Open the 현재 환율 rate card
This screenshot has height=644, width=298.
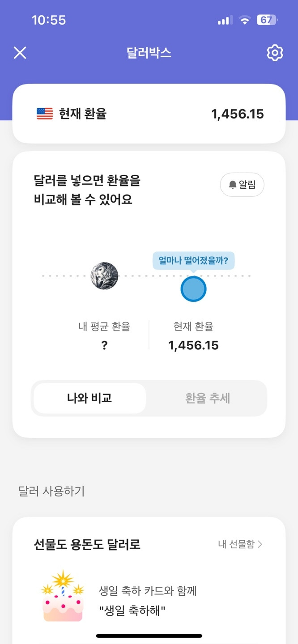pyautogui.click(x=149, y=114)
